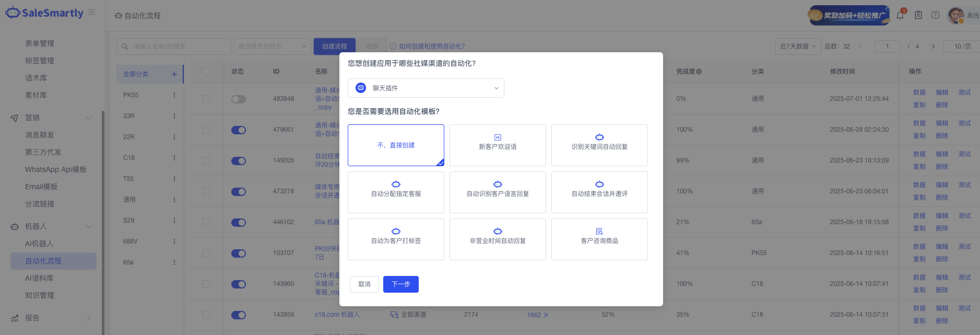Viewport: 980px width, 335px height.
Task: Open the 请选择开启状态 filter dropdown
Action: 272,47
